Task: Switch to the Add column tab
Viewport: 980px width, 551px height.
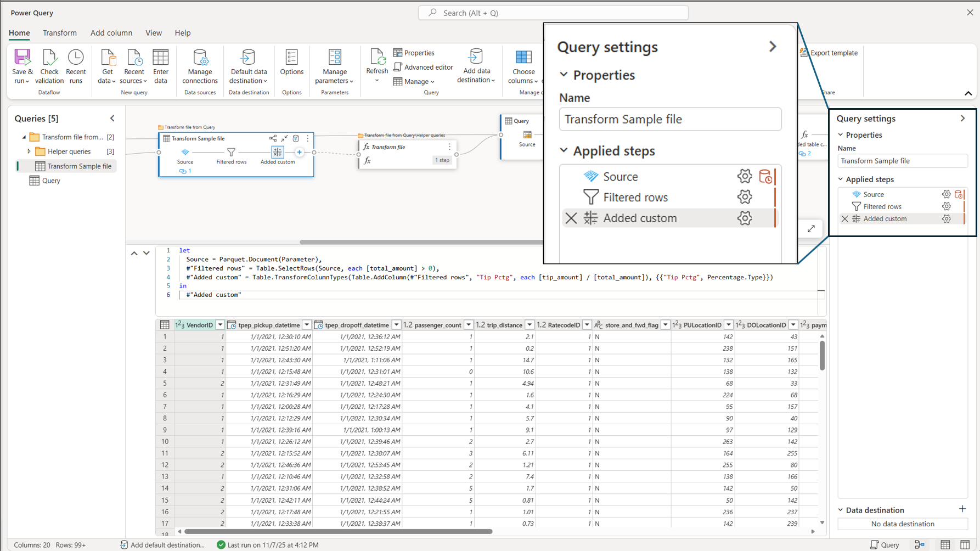Action: pos(111,33)
